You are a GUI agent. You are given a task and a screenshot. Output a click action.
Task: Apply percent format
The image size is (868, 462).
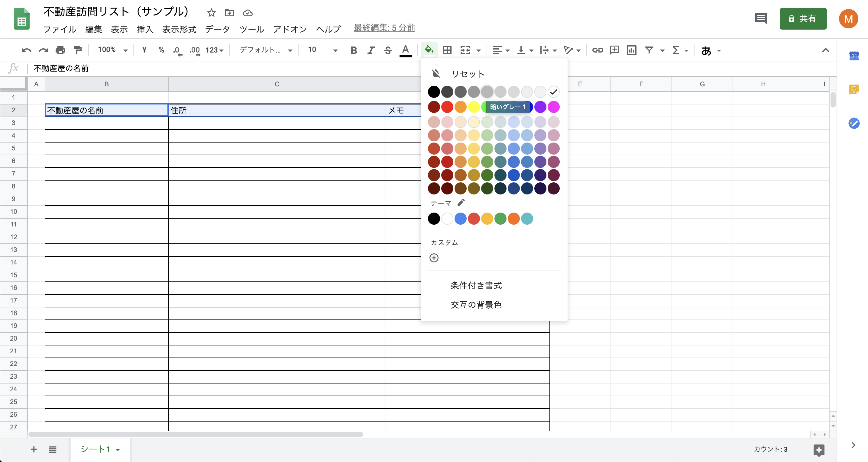pos(161,50)
